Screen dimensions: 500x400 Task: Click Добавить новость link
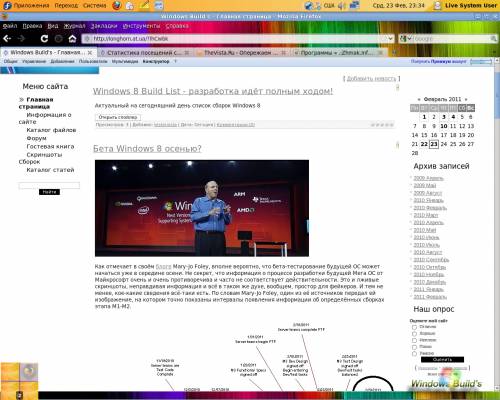click(x=371, y=79)
